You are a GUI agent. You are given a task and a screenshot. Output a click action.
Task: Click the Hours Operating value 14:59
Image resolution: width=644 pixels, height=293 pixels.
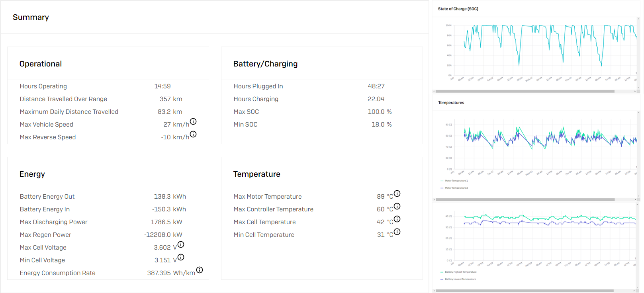pyautogui.click(x=162, y=86)
